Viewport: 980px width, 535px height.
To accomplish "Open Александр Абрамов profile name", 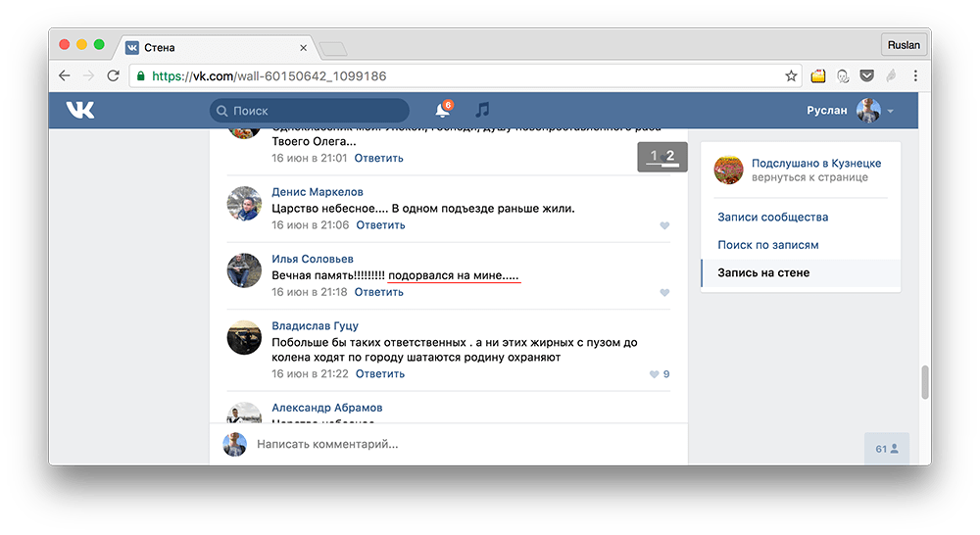I will click(x=327, y=408).
